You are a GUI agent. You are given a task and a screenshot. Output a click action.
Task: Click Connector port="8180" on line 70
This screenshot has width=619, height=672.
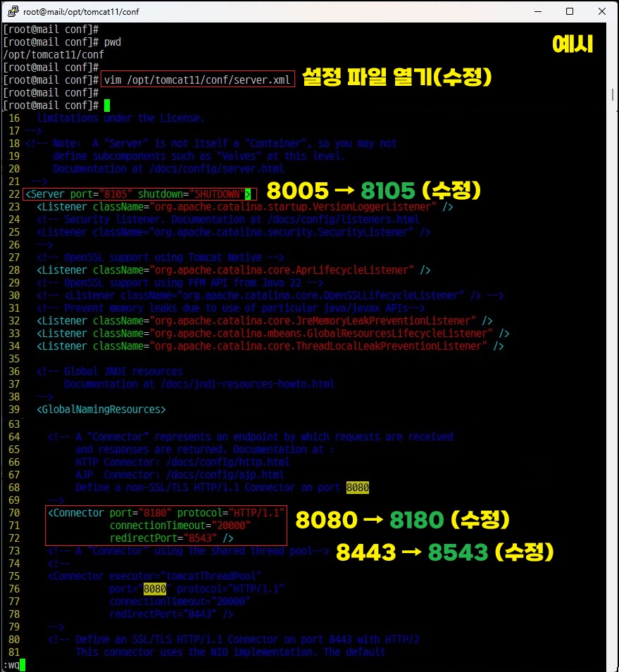110,513
